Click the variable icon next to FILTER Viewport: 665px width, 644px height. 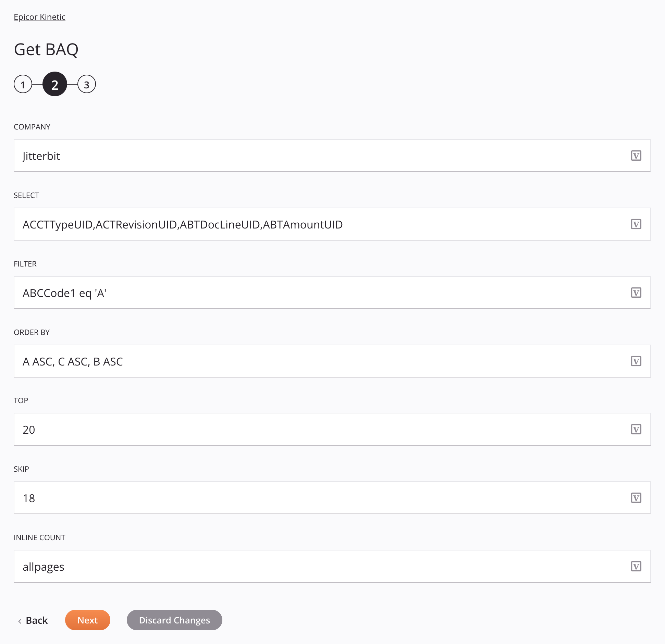[637, 292]
